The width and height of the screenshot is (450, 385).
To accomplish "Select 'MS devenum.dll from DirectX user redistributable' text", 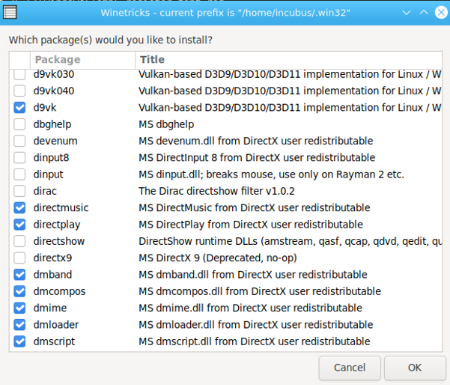I will pyautogui.click(x=256, y=141).
